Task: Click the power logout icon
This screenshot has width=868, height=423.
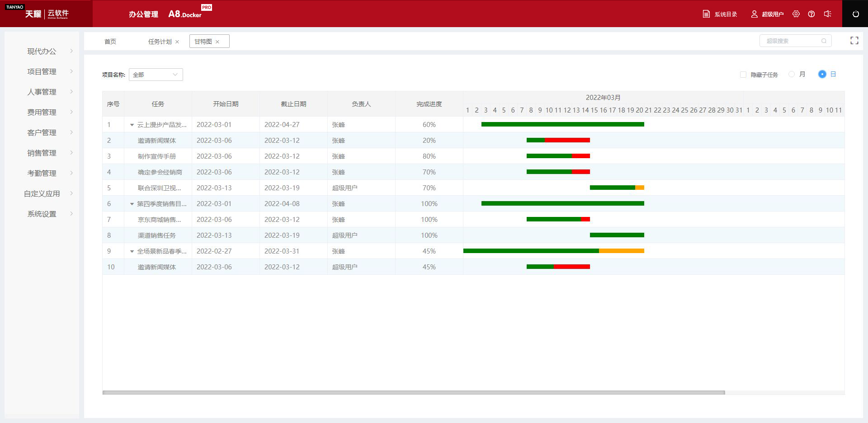Action: tap(855, 14)
